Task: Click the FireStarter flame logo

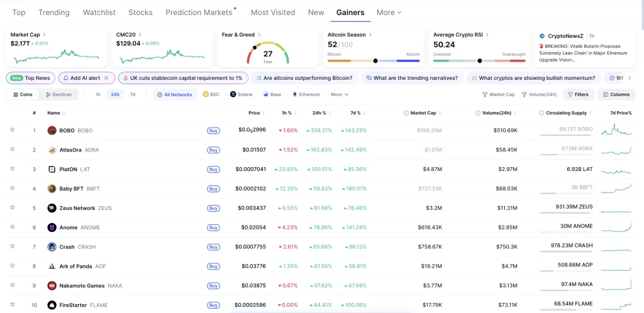Action: tap(52, 305)
